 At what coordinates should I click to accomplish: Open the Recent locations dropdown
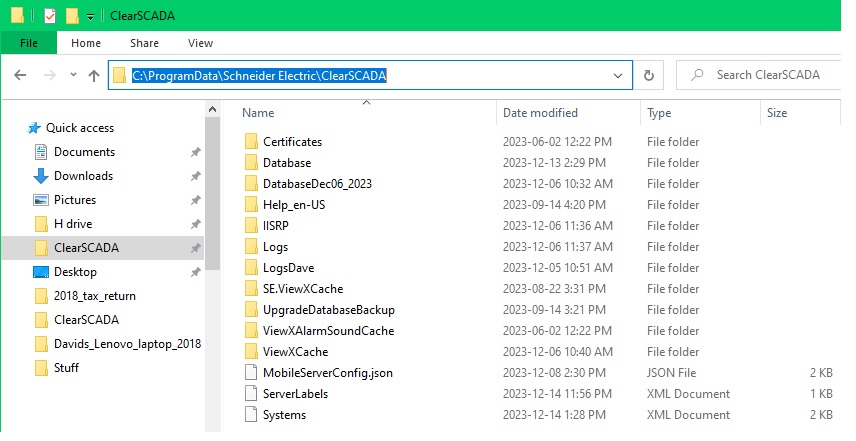[73, 75]
